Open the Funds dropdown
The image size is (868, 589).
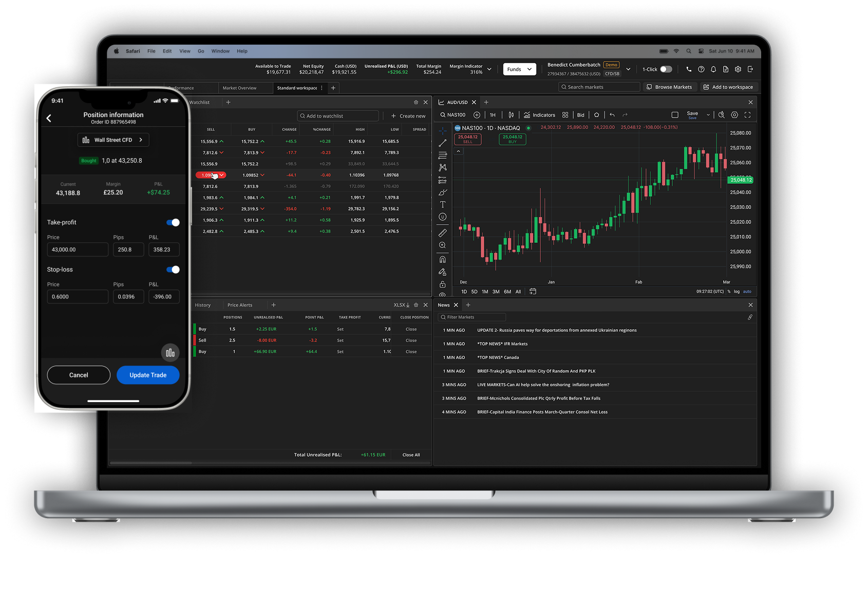(520, 69)
